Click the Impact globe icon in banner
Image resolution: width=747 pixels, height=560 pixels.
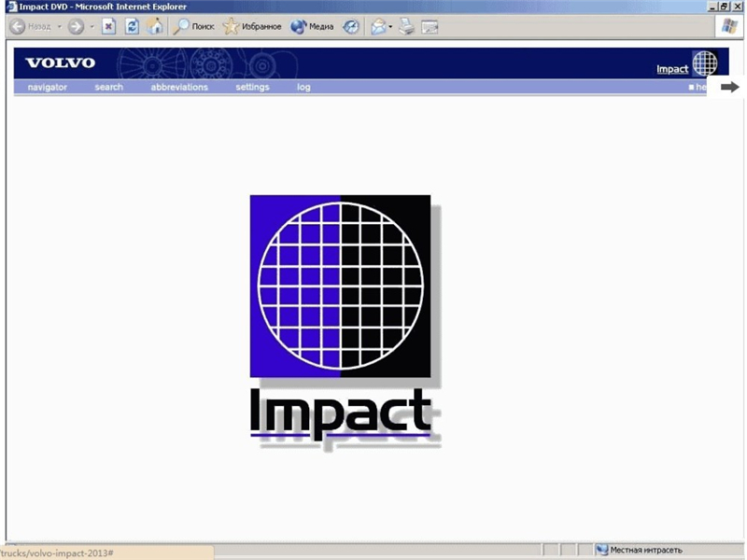coord(705,63)
